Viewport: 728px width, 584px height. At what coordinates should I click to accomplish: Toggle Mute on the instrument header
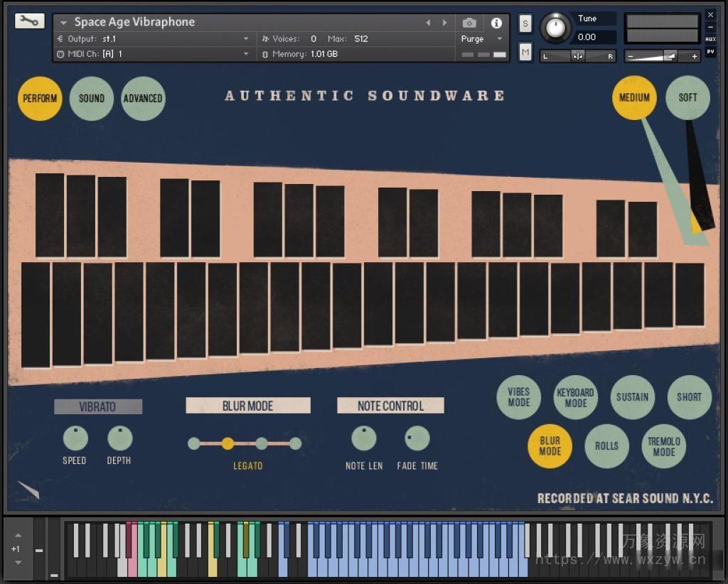click(525, 51)
